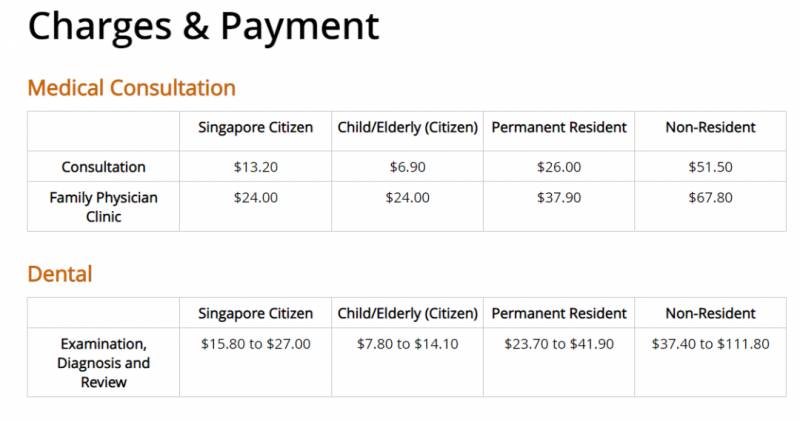Screen dimensions: 800x422
Task: Click the $7.80 to $14.10 dental fee
Action: pos(407,344)
